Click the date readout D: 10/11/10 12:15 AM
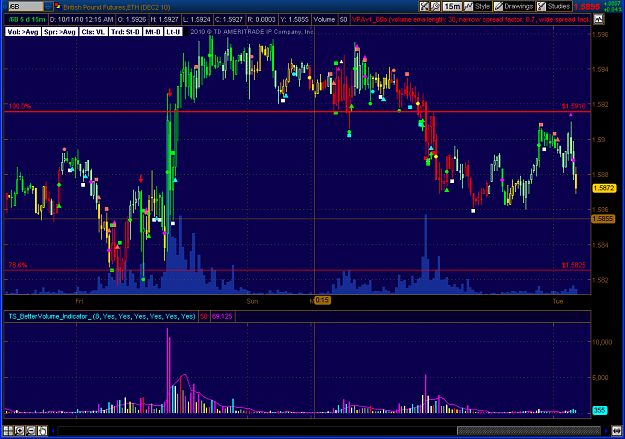Viewport: 625px width, 439px height. pyautogui.click(x=82, y=19)
